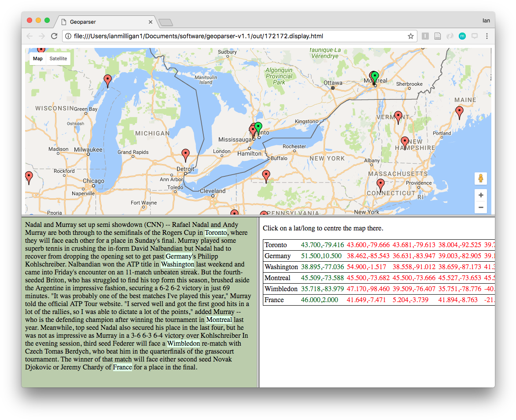Image resolution: width=516 pixels, height=420 pixels.
Task: Centre map on Toronto 43.700,-79.416
Action: (x=322, y=245)
